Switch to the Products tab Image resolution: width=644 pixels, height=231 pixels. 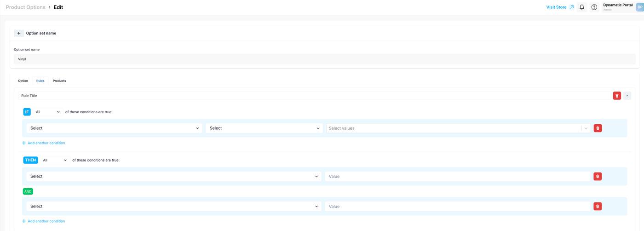click(x=59, y=81)
